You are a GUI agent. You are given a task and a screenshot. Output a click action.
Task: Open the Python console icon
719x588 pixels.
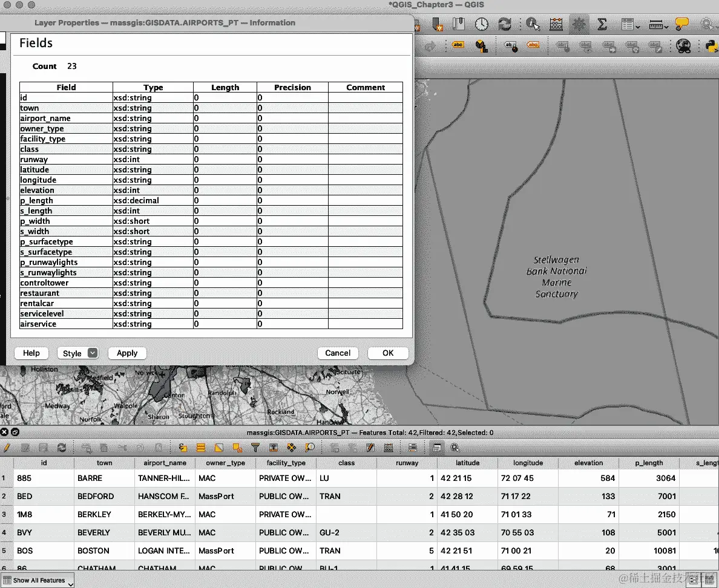point(711,46)
